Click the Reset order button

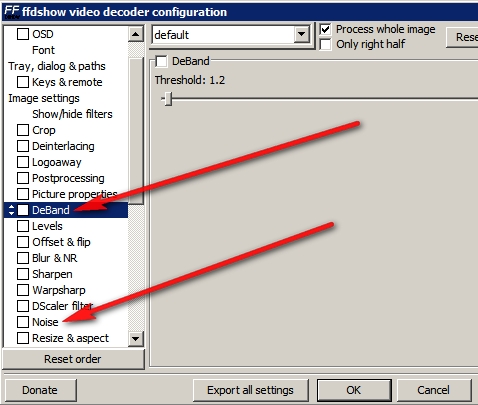pos(73,359)
